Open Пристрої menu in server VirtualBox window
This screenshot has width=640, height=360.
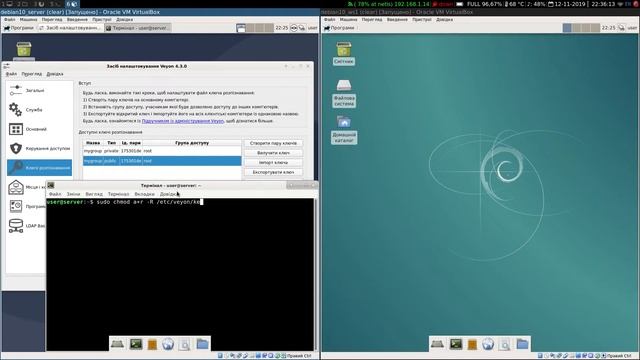pos(102,19)
